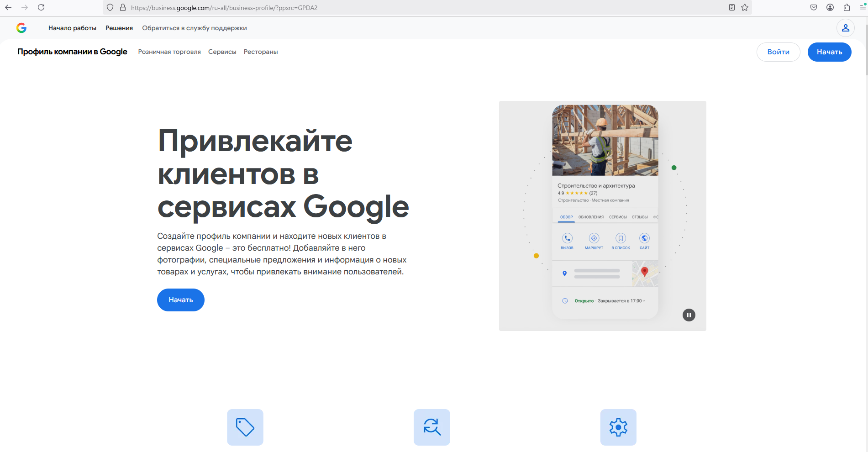Viewport: 868px width, 452px height.
Task: Switch to the ОТЗЫВЫ tab in the preview
Action: (639, 217)
